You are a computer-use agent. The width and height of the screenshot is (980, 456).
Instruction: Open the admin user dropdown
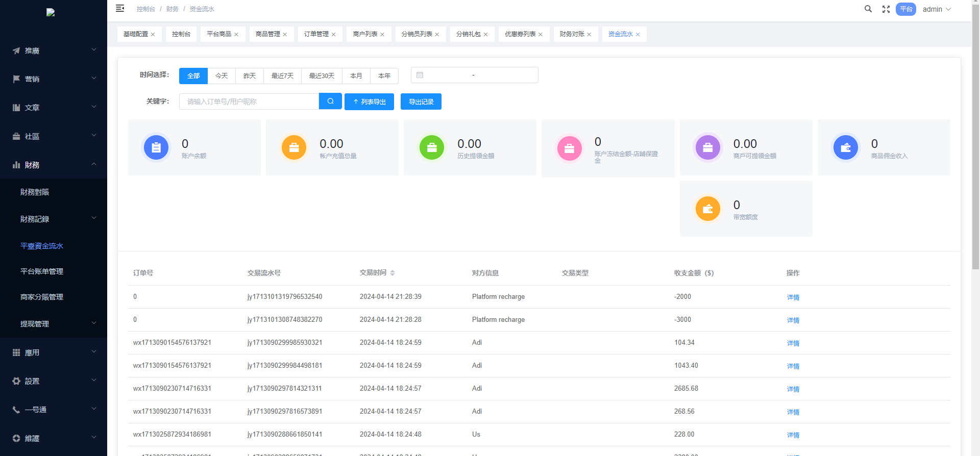point(937,9)
